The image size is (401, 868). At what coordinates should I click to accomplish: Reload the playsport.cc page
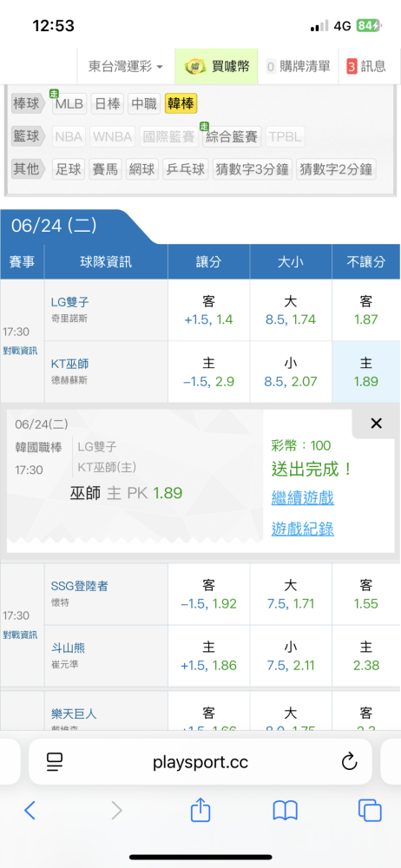point(349,762)
